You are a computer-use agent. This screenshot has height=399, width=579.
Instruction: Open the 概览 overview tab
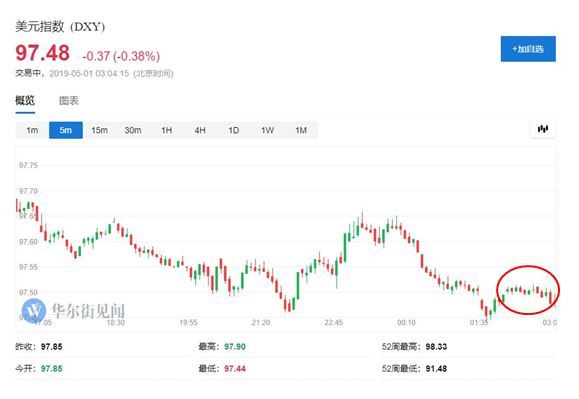(25, 100)
